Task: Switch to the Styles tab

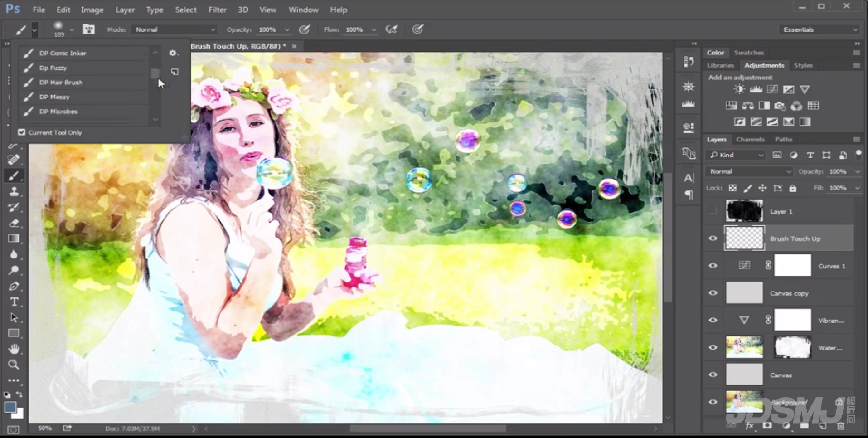Action: point(803,65)
